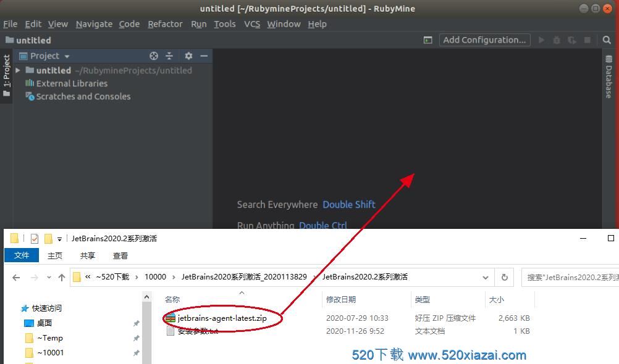Open the Refactor menu

click(x=165, y=24)
